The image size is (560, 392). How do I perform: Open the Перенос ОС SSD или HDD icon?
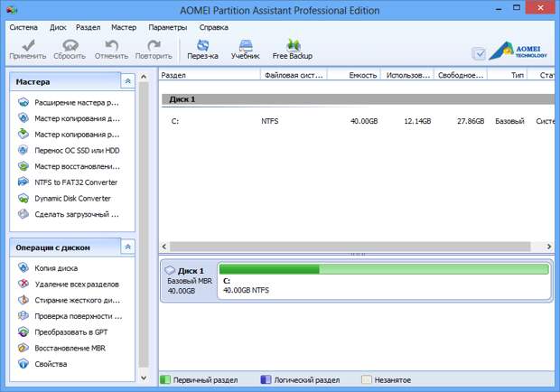click(x=23, y=150)
